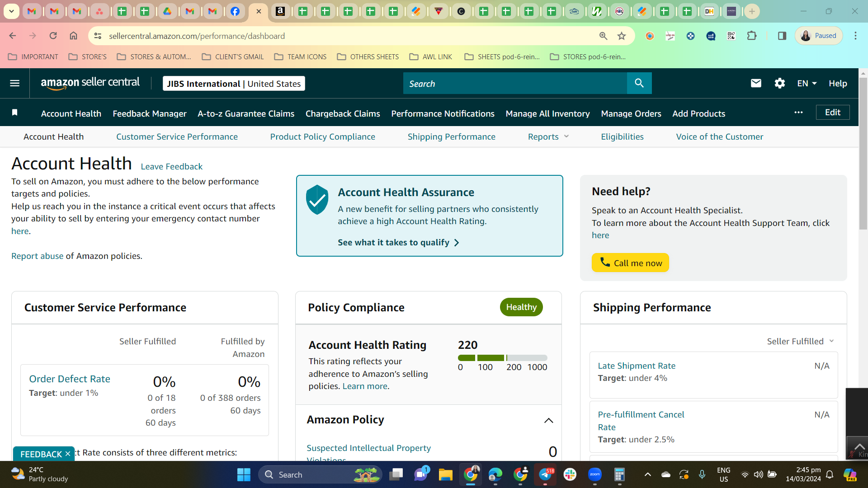Show hidden icons in the system tray
Image resolution: width=868 pixels, height=488 pixels.
[x=647, y=474]
